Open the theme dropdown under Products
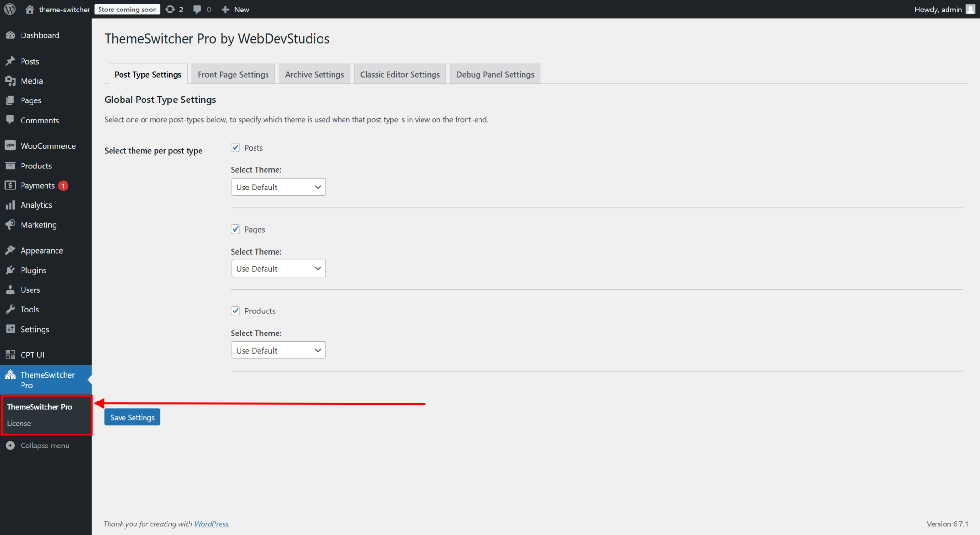 tap(278, 350)
